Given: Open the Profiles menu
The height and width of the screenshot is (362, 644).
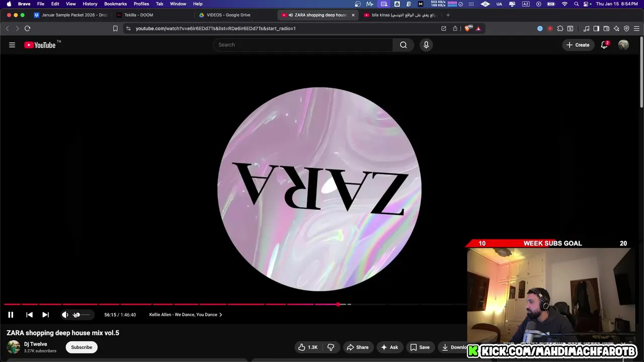Looking at the screenshot, I should coord(141,4).
